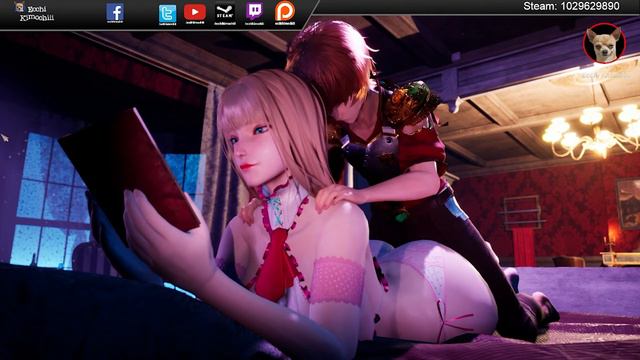Click the Ecchi Kimochiii channel logo
Viewport: 640px width, 360px height.
tap(34, 12)
